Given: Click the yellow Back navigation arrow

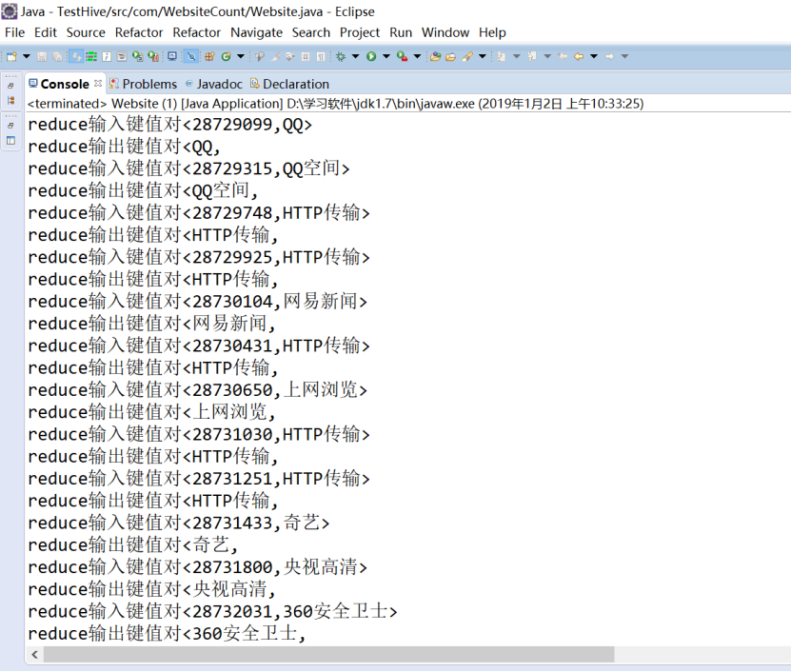Looking at the screenshot, I should point(579,56).
